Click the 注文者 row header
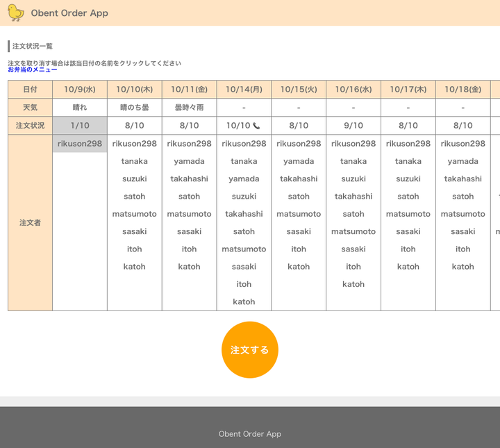Screen dimensions: 500x448 31,222
